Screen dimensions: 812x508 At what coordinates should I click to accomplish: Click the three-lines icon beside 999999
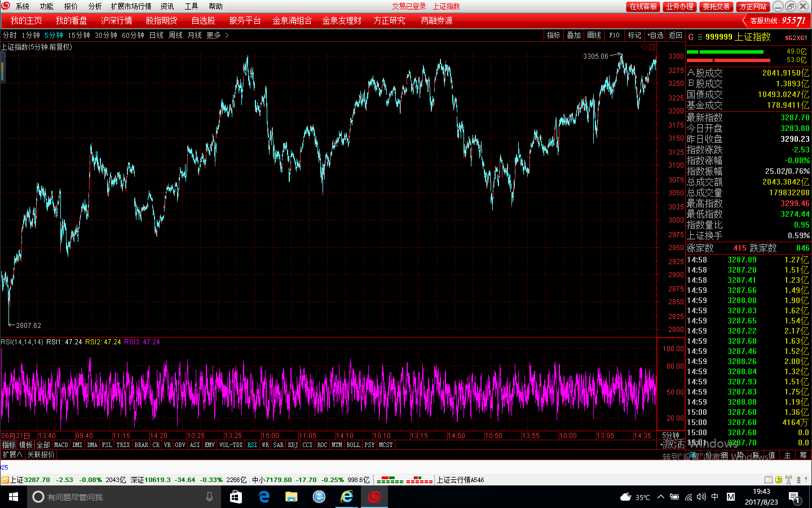click(700, 37)
